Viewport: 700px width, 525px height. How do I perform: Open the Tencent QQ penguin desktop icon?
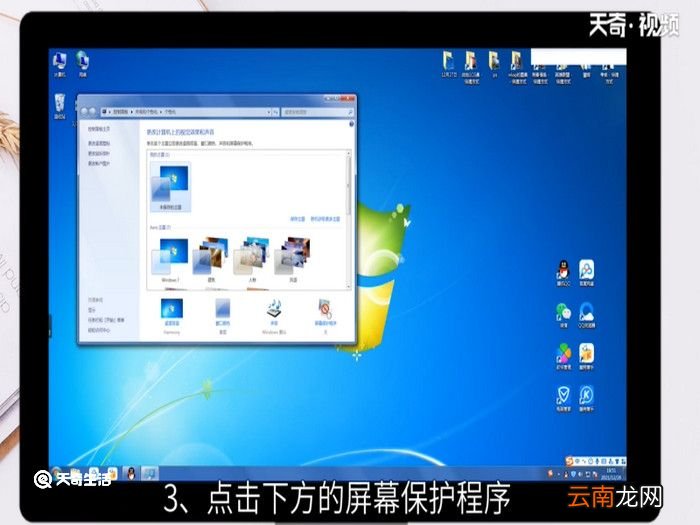(563, 273)
